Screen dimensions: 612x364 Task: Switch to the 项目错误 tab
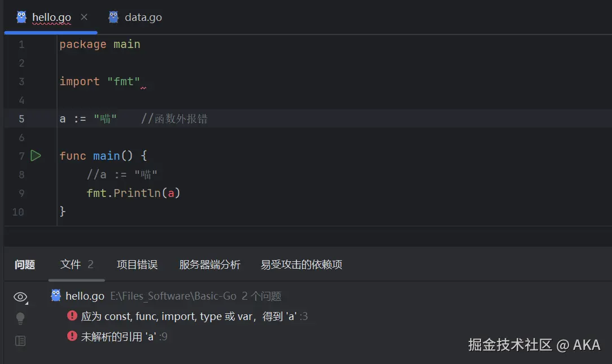click(137, 265)
